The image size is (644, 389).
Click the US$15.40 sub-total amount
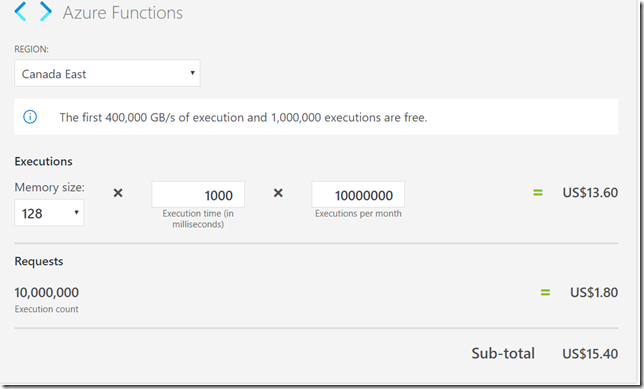coord(590,354)
